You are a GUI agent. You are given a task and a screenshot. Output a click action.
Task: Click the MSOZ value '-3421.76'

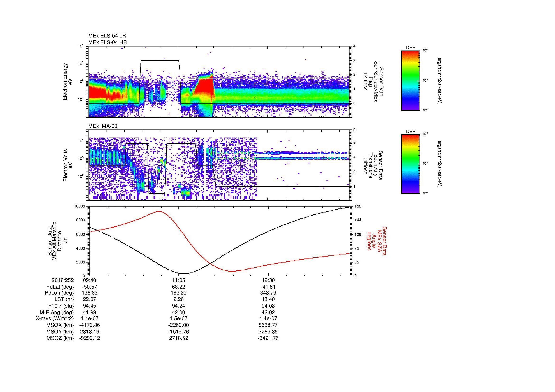pyautogui.click(x=268, y=338)
